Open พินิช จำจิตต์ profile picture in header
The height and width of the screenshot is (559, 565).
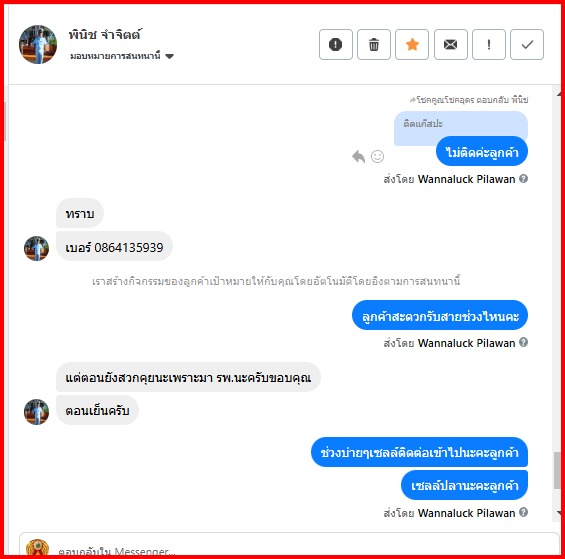(38, 44)
